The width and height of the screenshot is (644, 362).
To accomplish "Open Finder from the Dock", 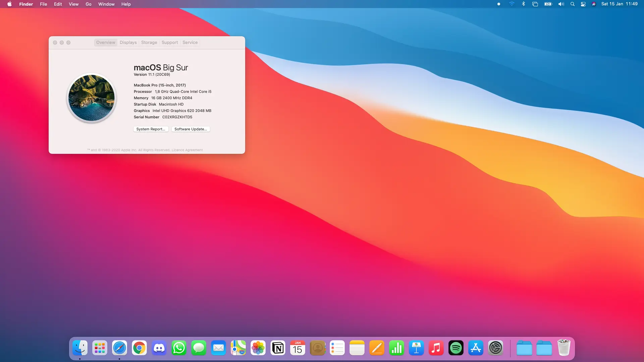I will [80, 348].
